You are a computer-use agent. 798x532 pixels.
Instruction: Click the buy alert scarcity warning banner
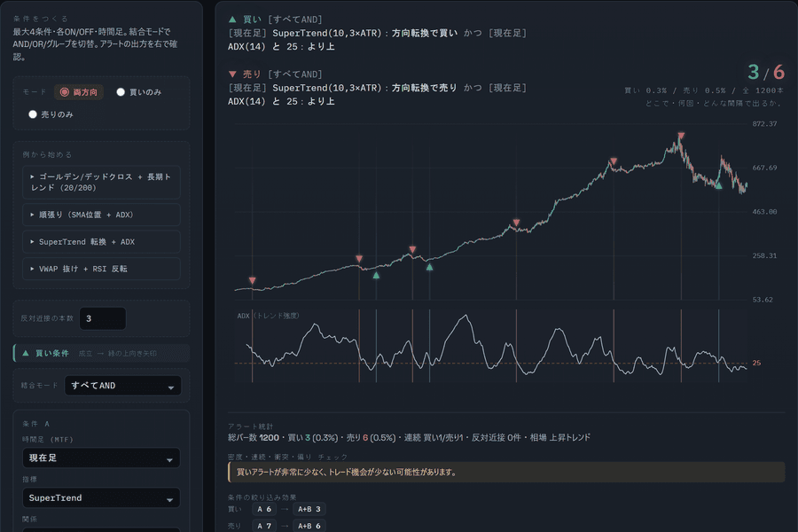[x=506, y=472]
